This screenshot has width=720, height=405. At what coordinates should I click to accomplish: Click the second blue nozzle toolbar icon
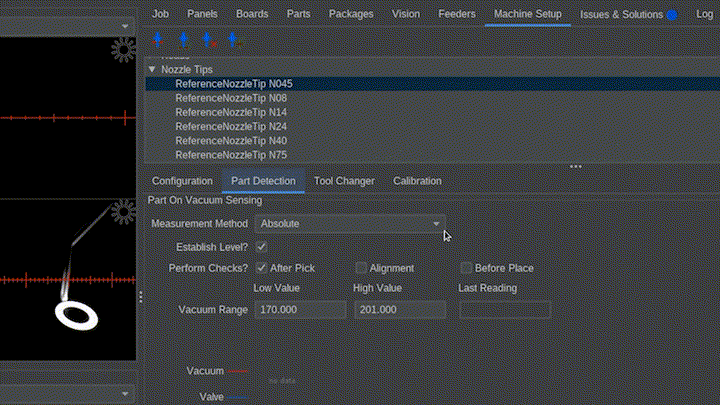[x=183, y=39]
